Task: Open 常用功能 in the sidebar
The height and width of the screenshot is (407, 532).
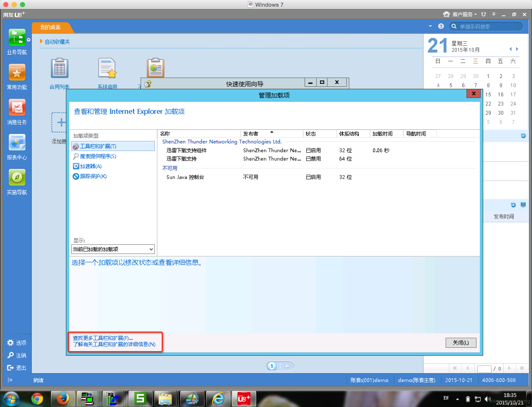Action: pos(17,72)
